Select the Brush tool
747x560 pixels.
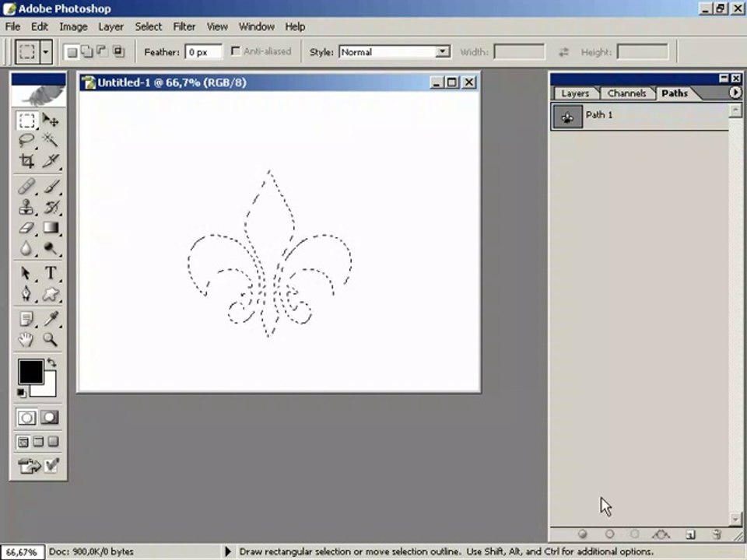(x=51, y=186)
